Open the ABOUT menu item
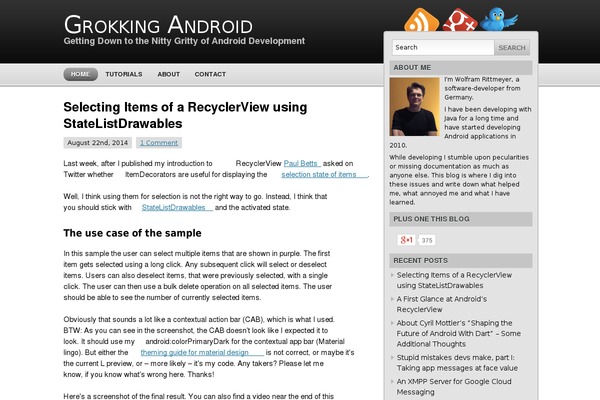The image size is (600, 400). click(x=169, y=74)
